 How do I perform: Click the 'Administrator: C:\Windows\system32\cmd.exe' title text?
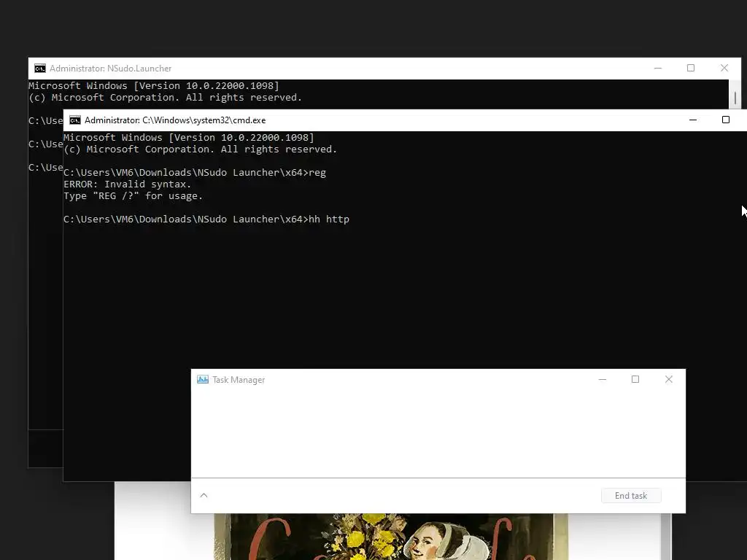(x=175, y=120)
